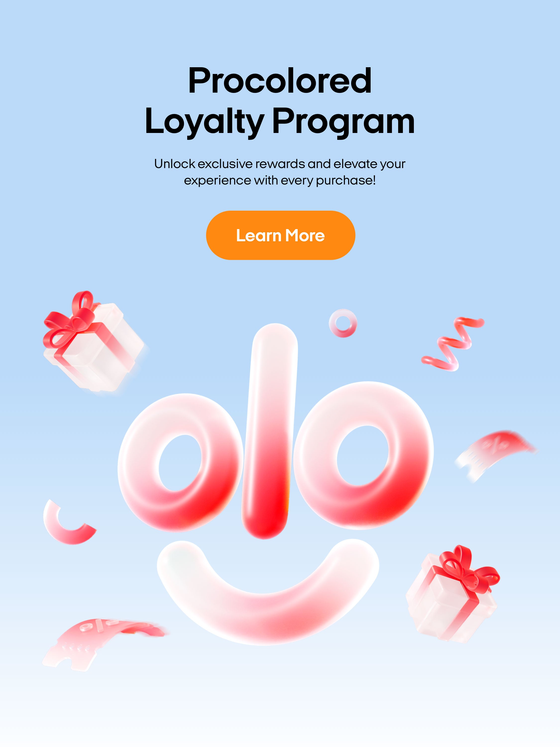Click the "experience with every purchase!" text line
The width and height of the screenshot is (560, 747).
(x=280, y=181)
